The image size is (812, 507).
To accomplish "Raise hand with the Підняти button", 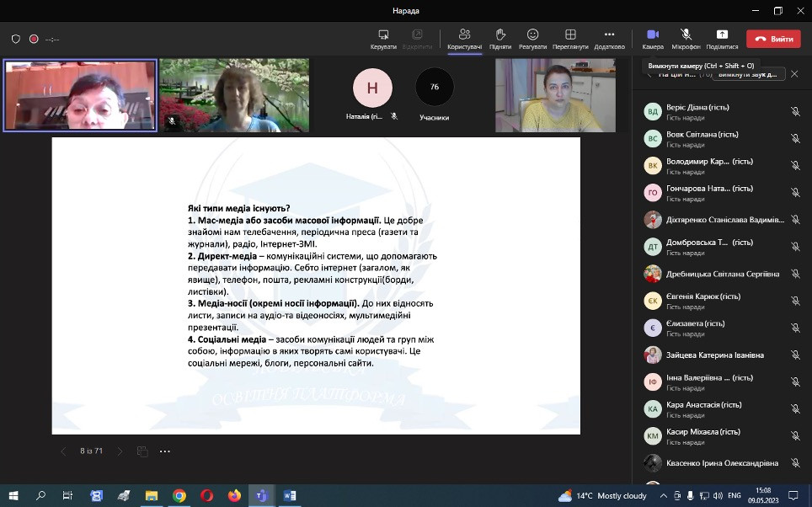I will click(499, 39).
